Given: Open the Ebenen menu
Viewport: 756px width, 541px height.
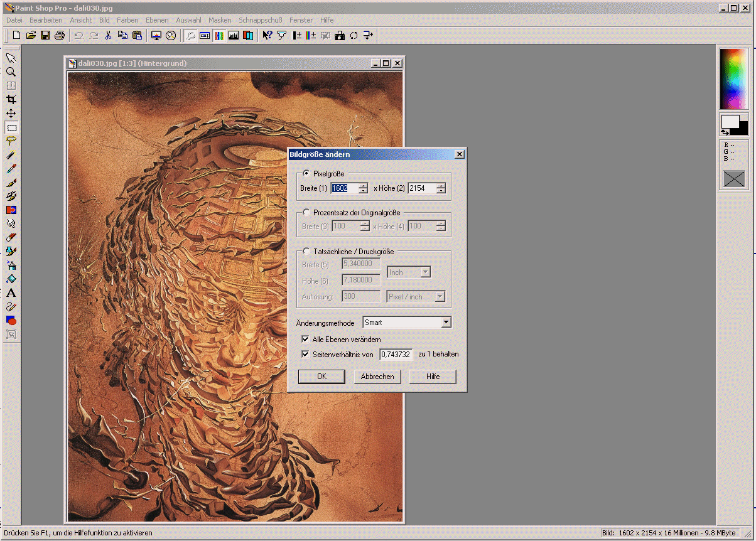Looking at the screenshot, I should pyautogui.click(x=157, y=20).
